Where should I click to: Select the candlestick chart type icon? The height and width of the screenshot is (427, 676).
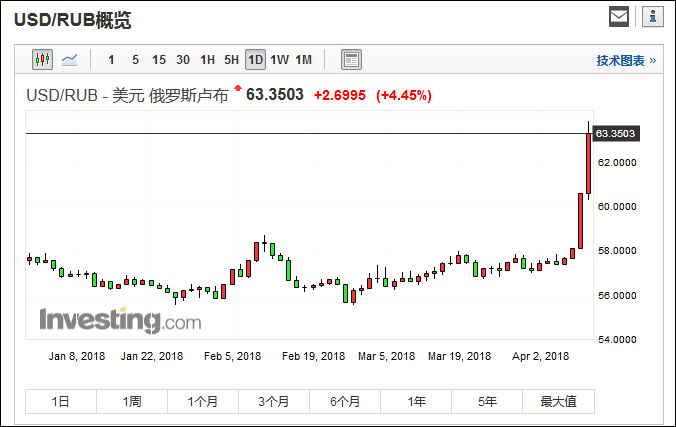[42, 60]
